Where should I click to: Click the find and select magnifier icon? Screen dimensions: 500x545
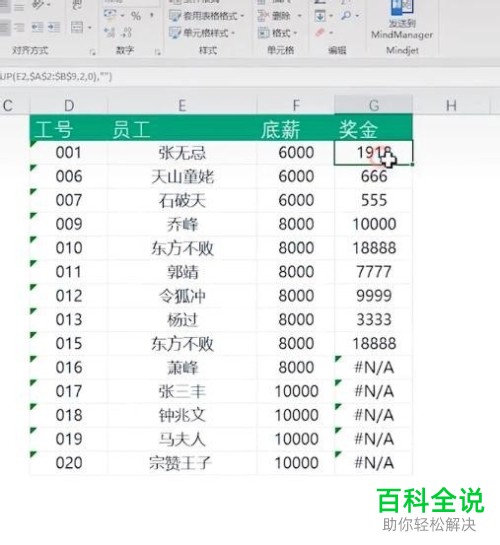[x=346, y=15]
